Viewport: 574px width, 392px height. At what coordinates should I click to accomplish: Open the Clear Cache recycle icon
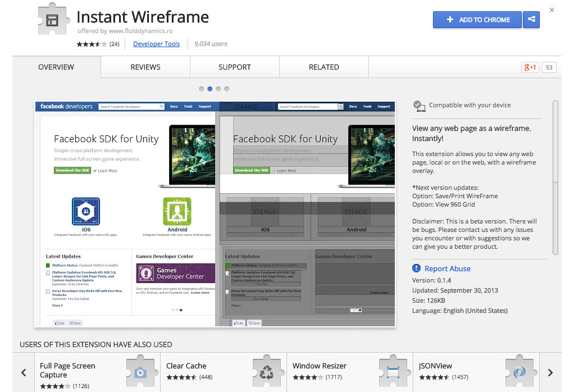pos(266,371)
